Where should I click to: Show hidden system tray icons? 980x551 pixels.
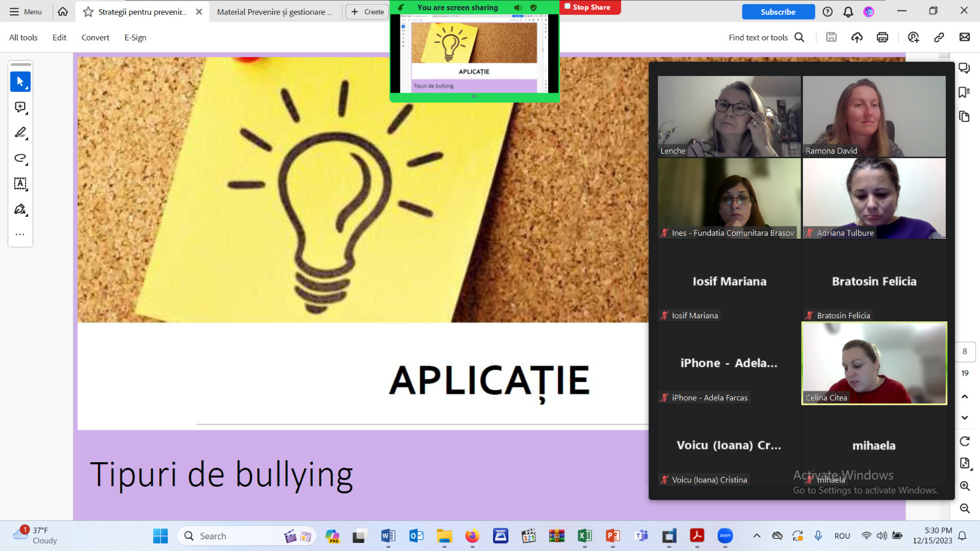757,536
